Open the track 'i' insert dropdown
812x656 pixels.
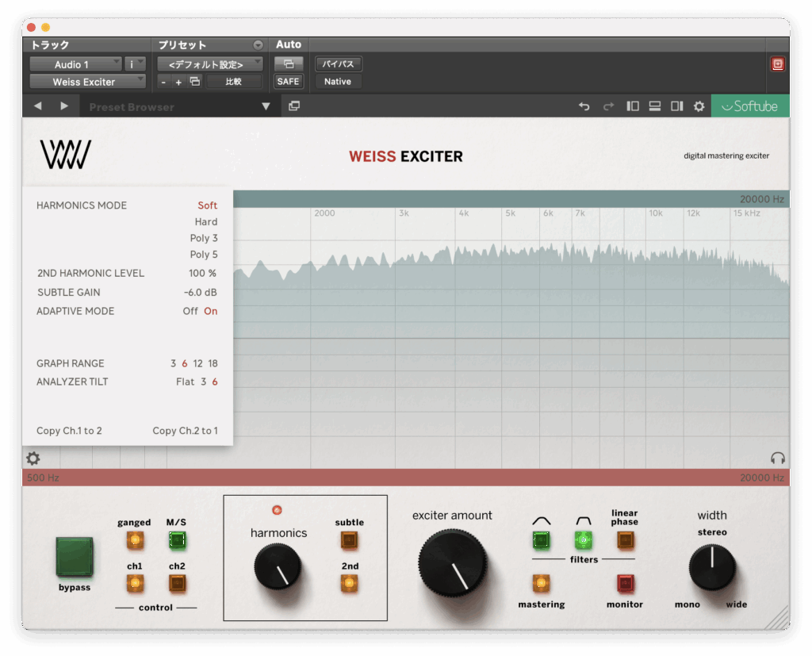[x=135, y=64]
